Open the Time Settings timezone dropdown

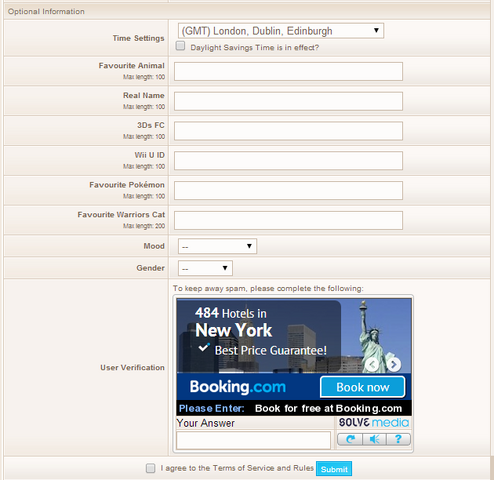281,31
